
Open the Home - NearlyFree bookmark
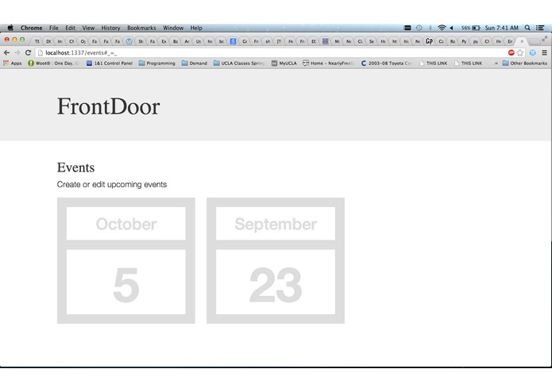[329, 63]
